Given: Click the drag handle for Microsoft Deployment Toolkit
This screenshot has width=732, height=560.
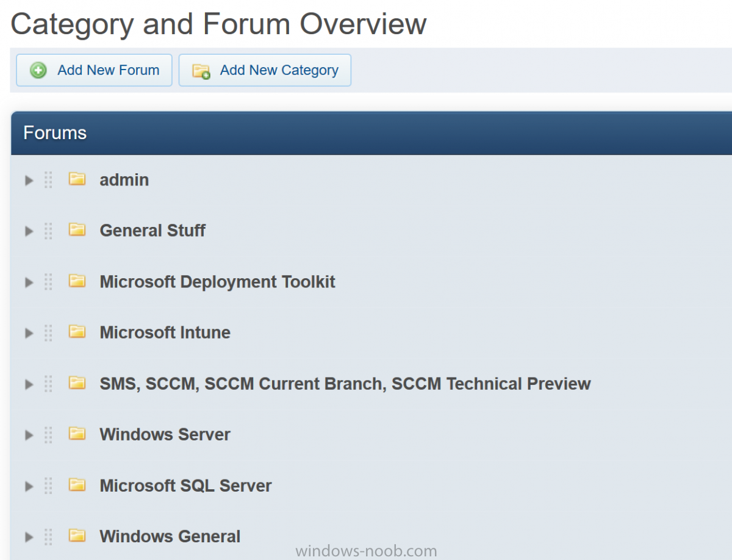Looking at the screenshot, I should 49,282.
